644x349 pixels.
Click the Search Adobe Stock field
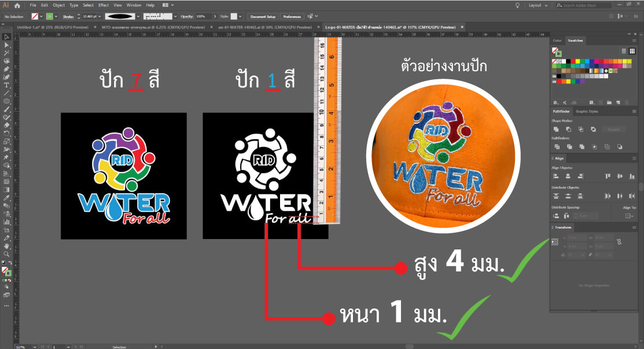pyautogui.click(x=583, y=5)
